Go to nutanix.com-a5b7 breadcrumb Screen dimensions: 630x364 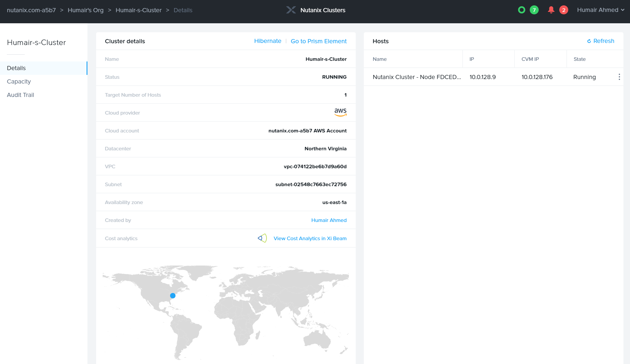pyautogui.click(x=31, y=10)
